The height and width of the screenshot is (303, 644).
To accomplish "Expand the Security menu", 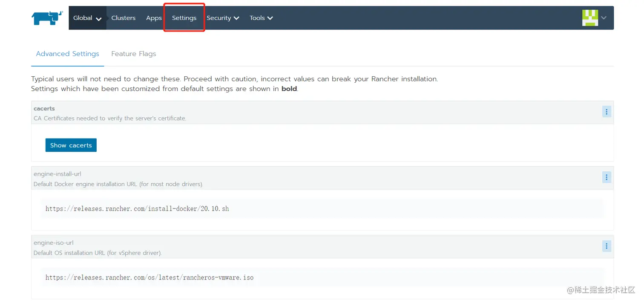I will click(223, 18).
